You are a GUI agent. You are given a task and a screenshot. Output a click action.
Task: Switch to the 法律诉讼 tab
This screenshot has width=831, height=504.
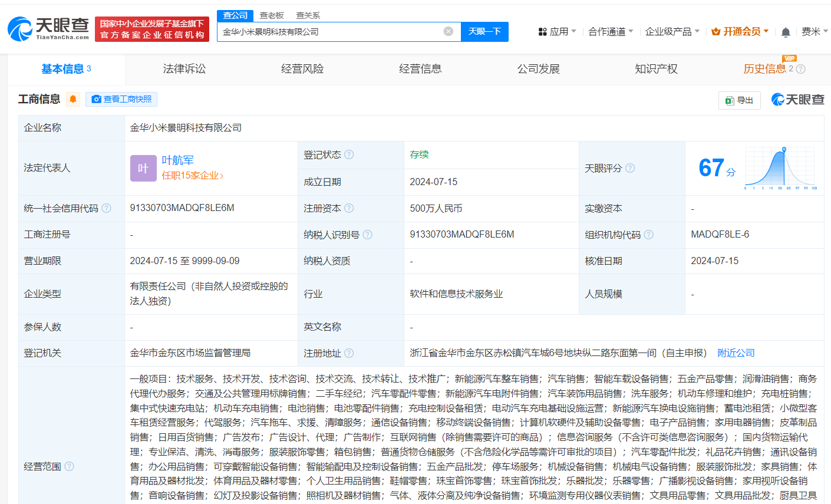tap(184, 68)
